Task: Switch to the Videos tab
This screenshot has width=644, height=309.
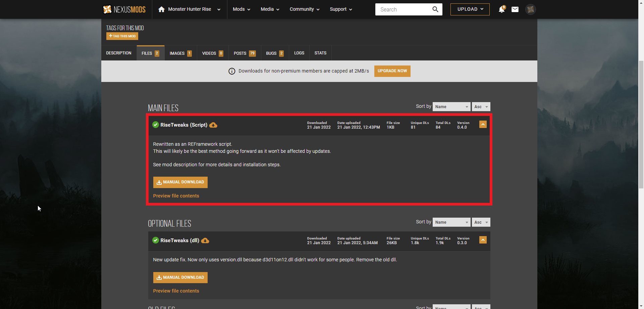Action: tap(213, 53)
